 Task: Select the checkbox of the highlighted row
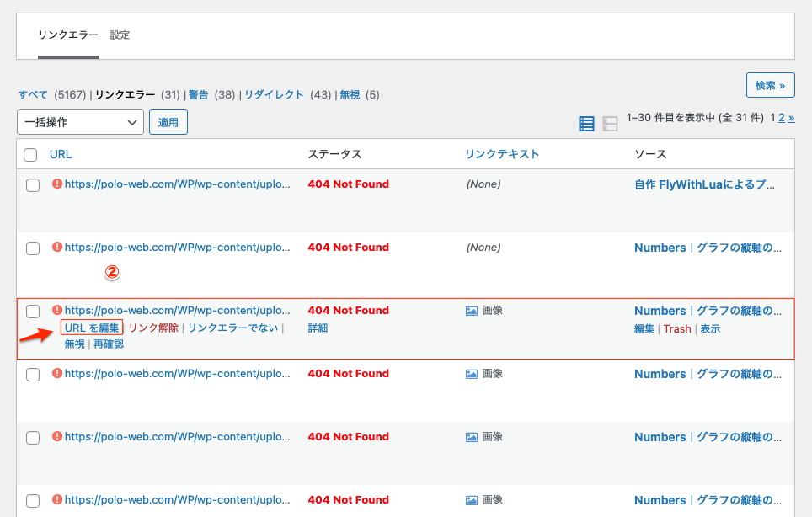pyautogui.click(x=33, y=312)
